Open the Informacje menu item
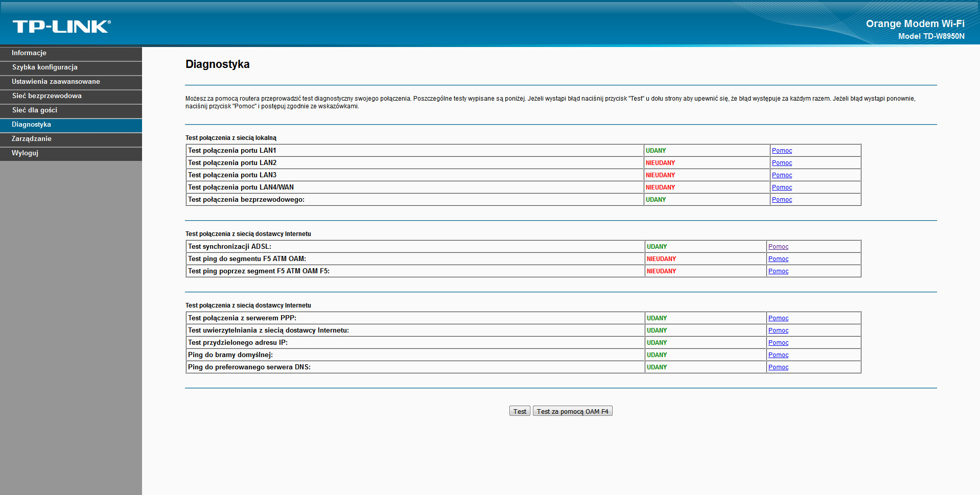 [x=71, y=53]
